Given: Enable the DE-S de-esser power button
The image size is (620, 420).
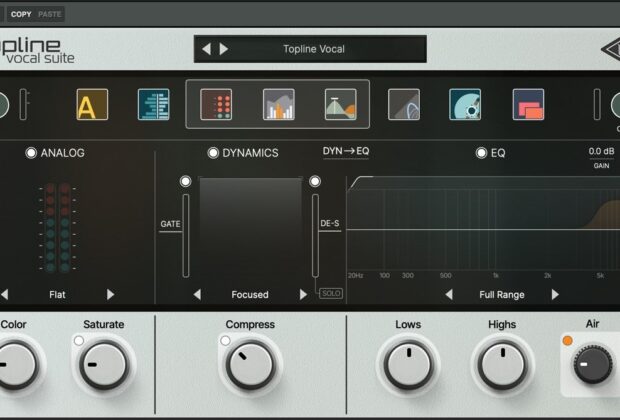Looking at the screenshot, I should (315, 181).
